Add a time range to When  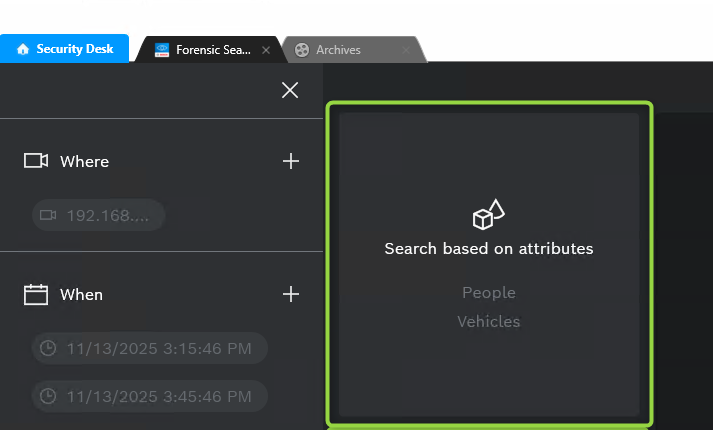pyautogui.click(x=291, y=294)
